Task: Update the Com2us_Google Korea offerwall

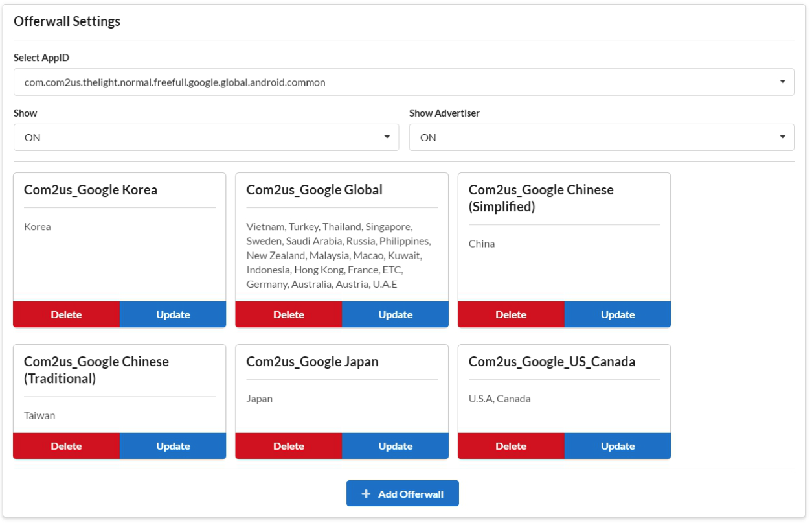Action: [x=173, y=314]
